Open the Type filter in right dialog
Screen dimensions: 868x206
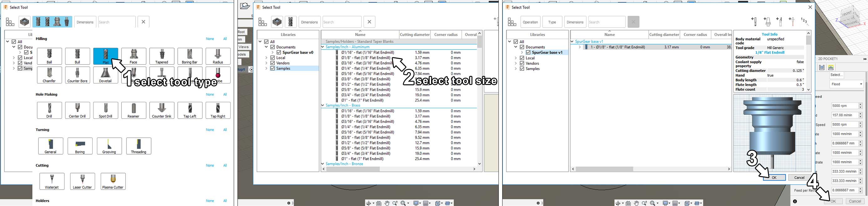(x=552, y=22)
